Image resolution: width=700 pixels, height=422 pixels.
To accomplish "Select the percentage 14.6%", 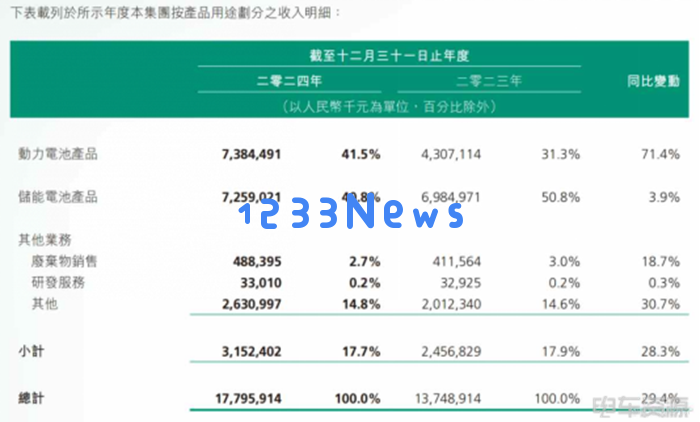I will click(x=561, y=305).
